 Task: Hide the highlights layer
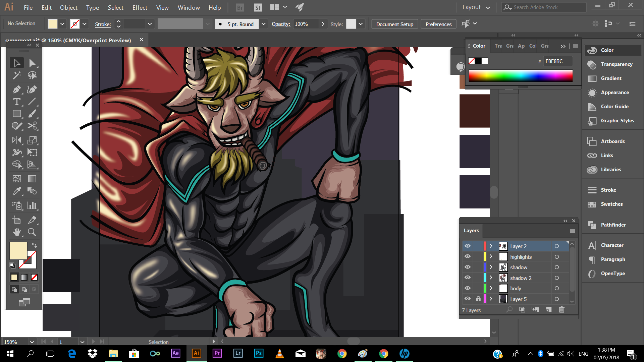(x=467, y=257)
